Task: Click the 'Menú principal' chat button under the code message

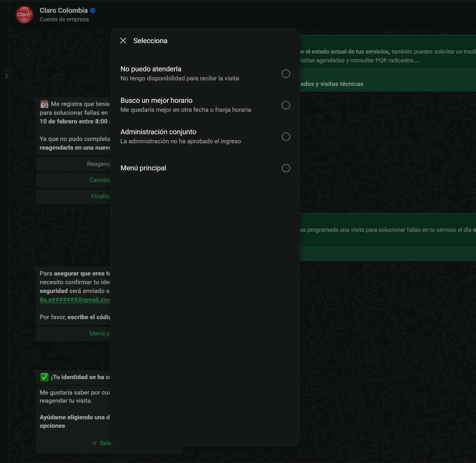Action: [x=73, y=334]
